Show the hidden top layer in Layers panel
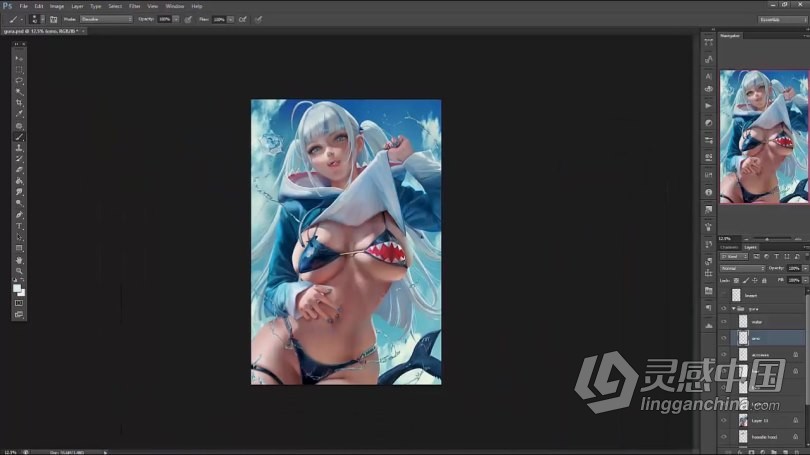810x455 pixels. (x=724, y=295)
